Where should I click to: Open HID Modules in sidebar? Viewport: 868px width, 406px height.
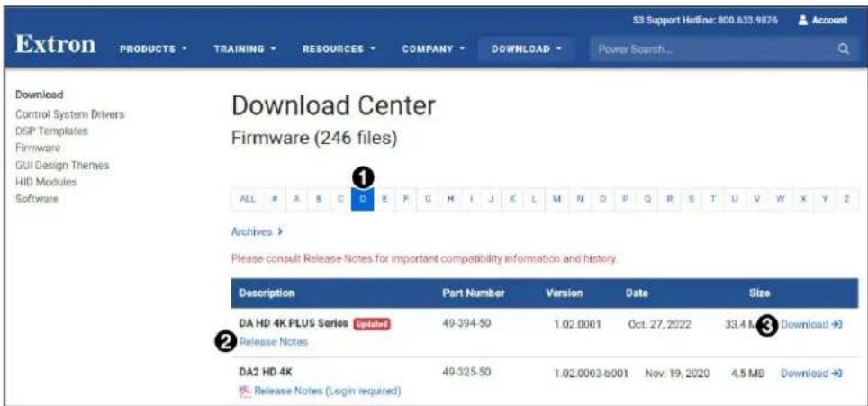point(46,182)
